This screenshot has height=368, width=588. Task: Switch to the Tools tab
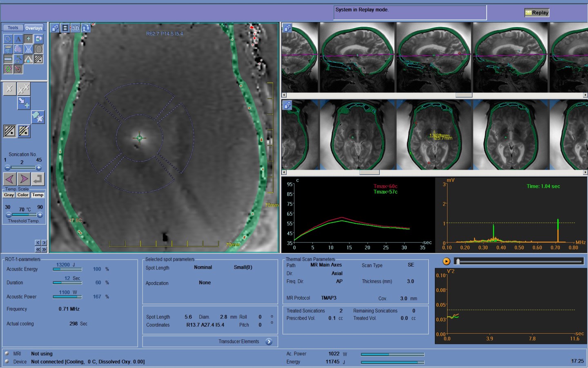(x=13, y=28)
